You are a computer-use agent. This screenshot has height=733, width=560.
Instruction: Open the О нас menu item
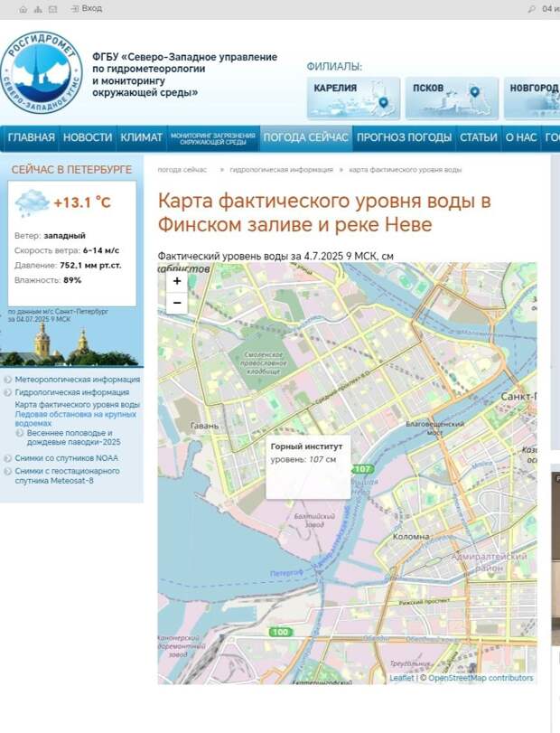click(521, 137)
